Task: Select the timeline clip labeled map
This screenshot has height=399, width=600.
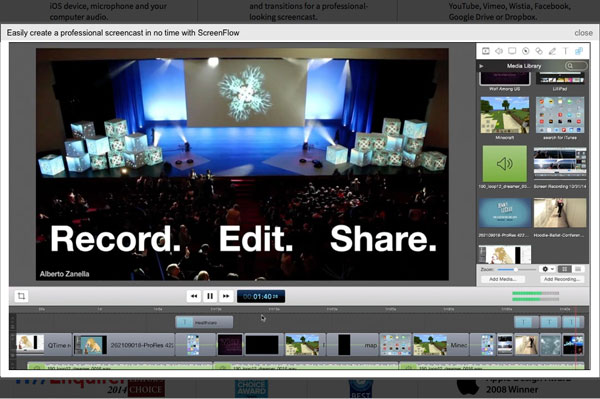Action: coord(352,345)
